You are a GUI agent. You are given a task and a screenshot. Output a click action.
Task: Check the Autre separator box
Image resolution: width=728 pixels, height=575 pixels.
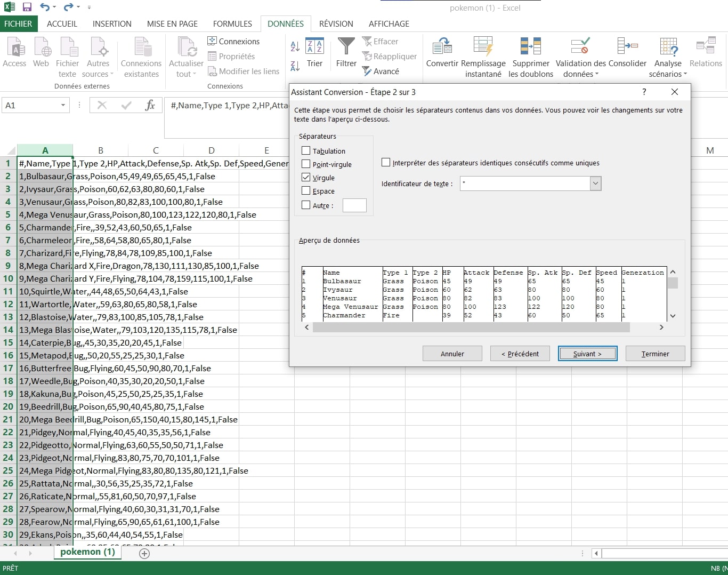306,205
